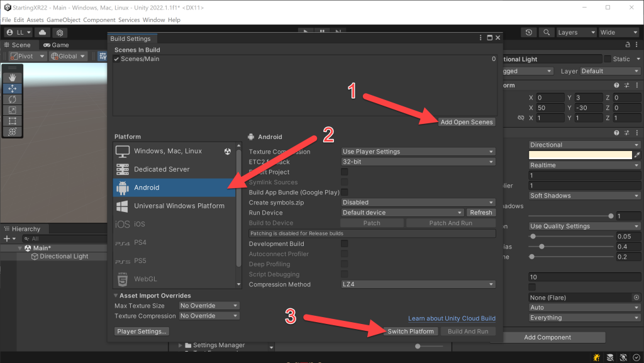
Task: Open Layers dropdown in main toolbar
Action: (576, 33)
